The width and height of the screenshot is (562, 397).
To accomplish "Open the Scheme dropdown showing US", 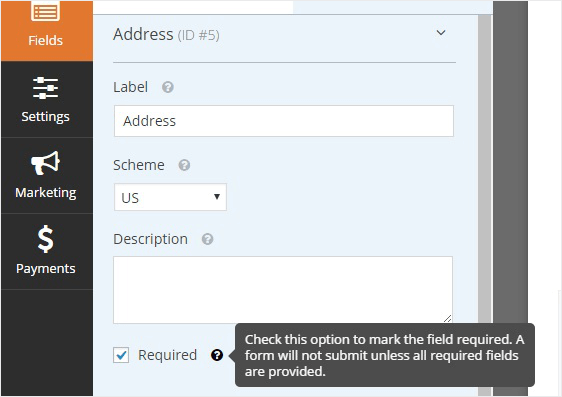I will [170, 197].
